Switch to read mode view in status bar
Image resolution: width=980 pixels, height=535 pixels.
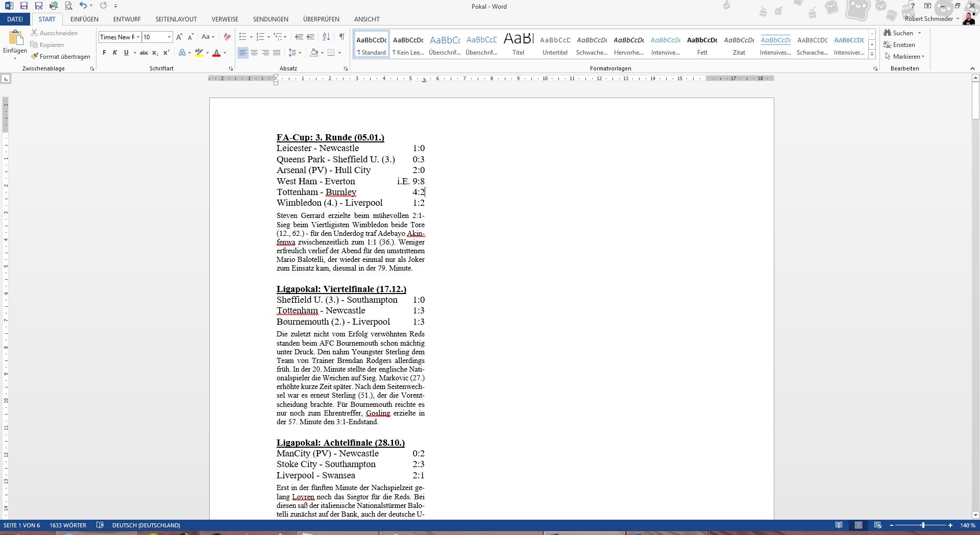839,525
